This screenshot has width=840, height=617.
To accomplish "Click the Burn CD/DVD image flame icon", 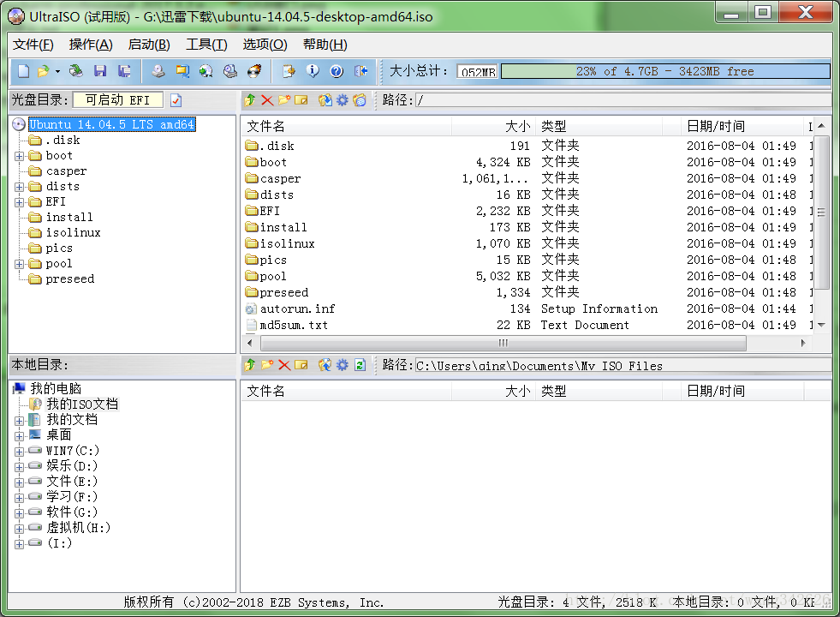I will point(254,71).
